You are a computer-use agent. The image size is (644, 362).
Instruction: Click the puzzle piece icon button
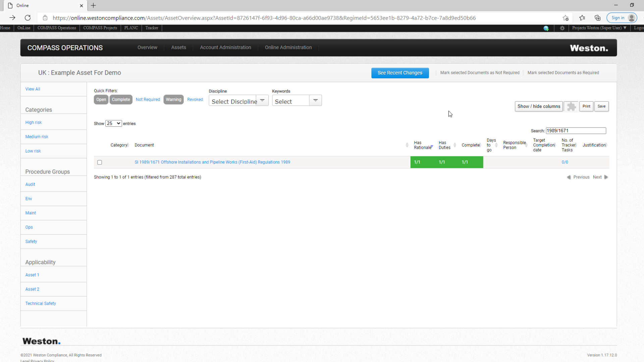[x=571, y=107]
